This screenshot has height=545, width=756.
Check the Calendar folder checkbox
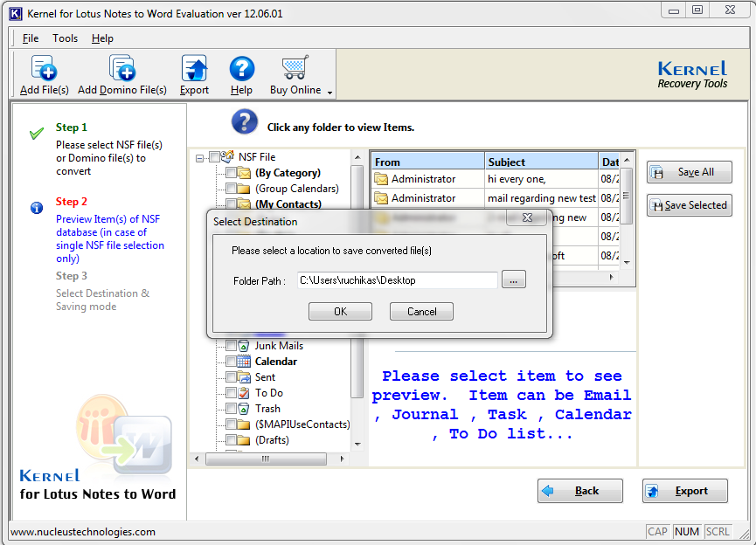(231, 362)
